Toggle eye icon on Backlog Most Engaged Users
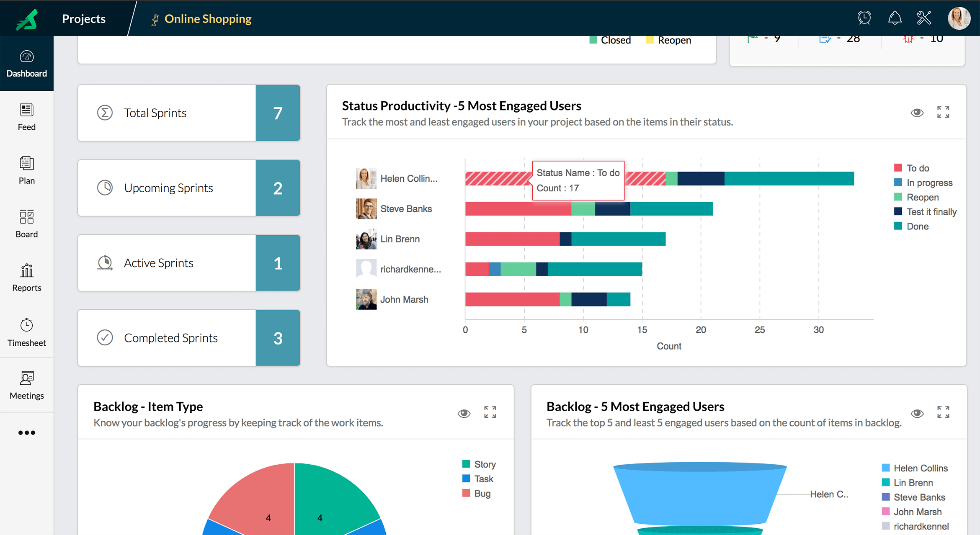The width and height of the screenshot is (980, 535). coord(917,414)
